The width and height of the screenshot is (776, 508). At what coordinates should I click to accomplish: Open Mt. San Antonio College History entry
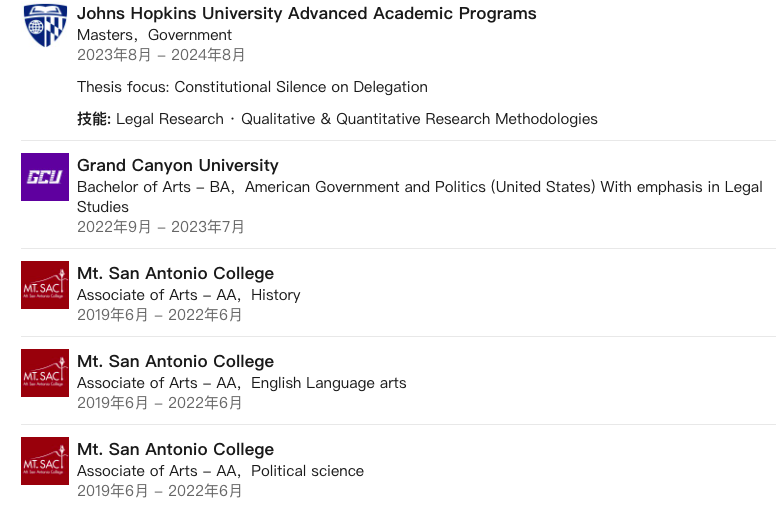(x=175, y=274)
